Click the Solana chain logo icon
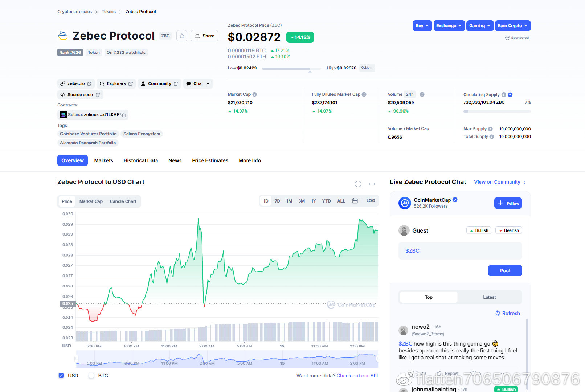This screenshot has height=392, width=585. point(64,115)
